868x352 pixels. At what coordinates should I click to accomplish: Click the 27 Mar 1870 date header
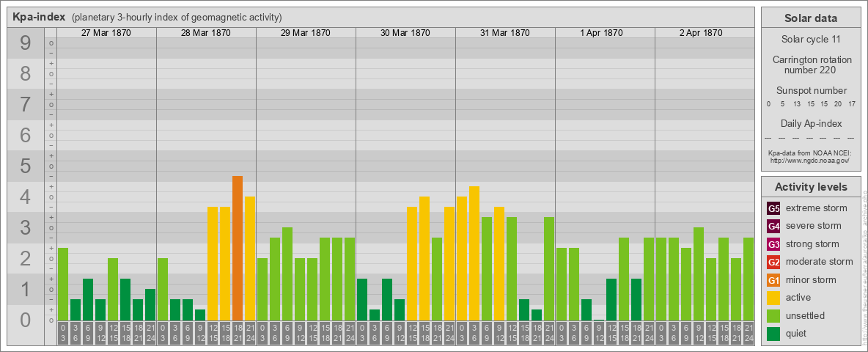[x=106, y=33]
